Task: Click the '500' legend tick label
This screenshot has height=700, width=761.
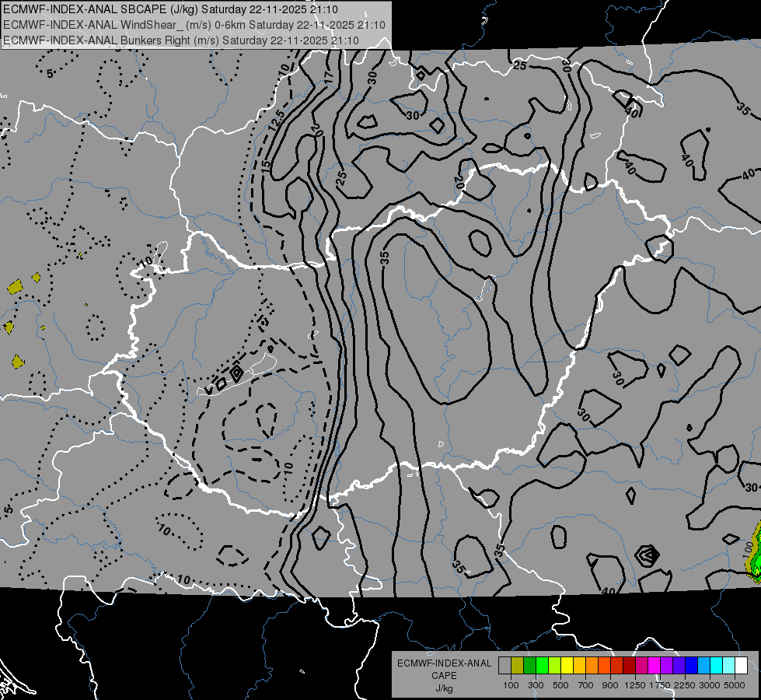Action: pos(560,685)
